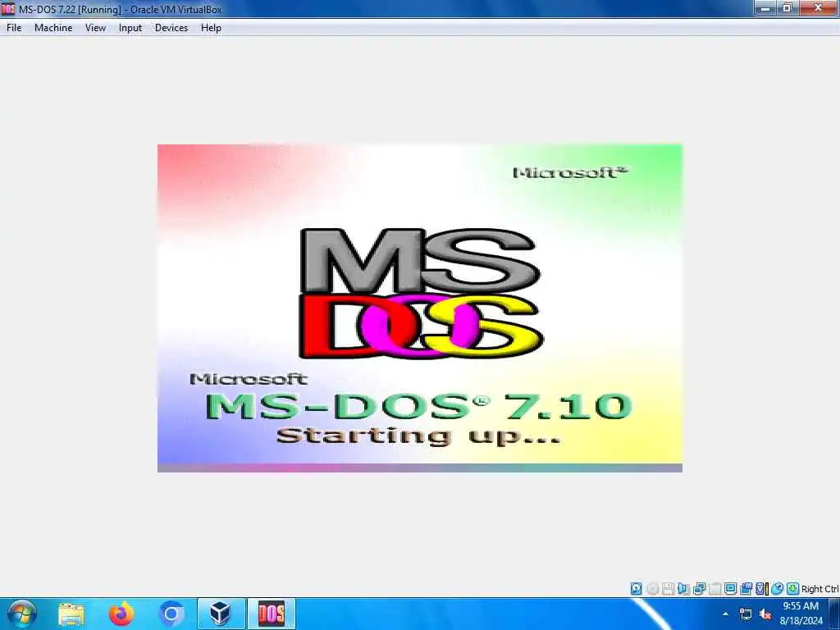This screenshot has width=840, height=630.
Task: Open the Devices menu
Action: point(171,28)
